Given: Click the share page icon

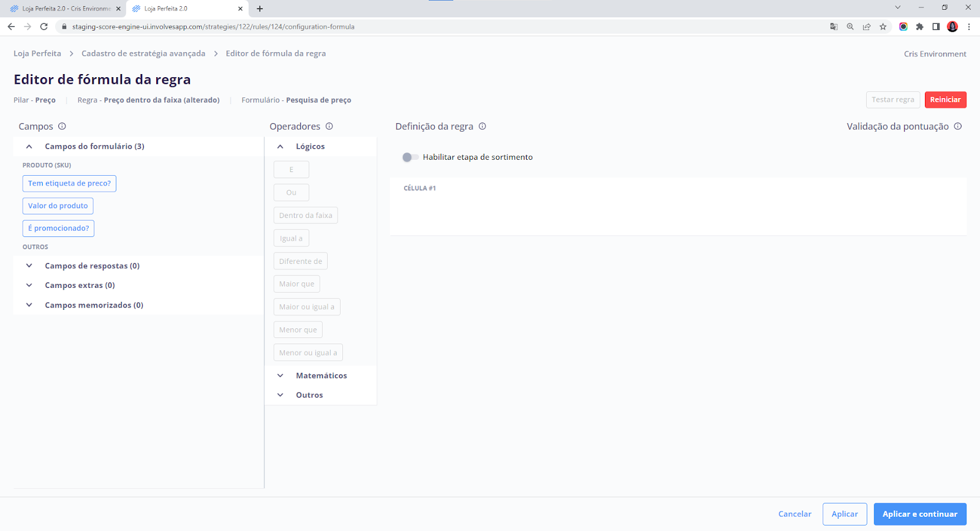Looking at the screenshot, I should 867,26.
